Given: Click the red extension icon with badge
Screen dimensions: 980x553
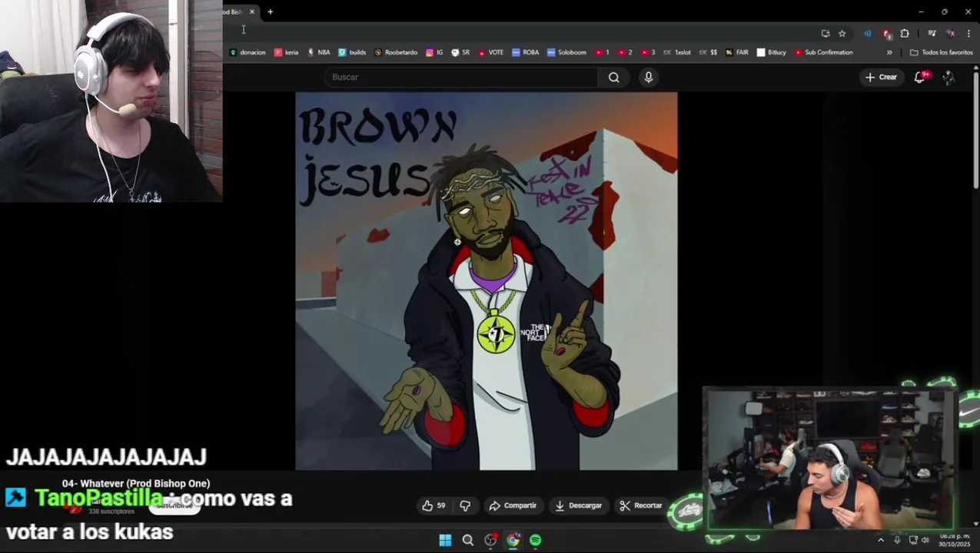Looking at the screenshot, I should pyautogui.click(x=886, y=33).
